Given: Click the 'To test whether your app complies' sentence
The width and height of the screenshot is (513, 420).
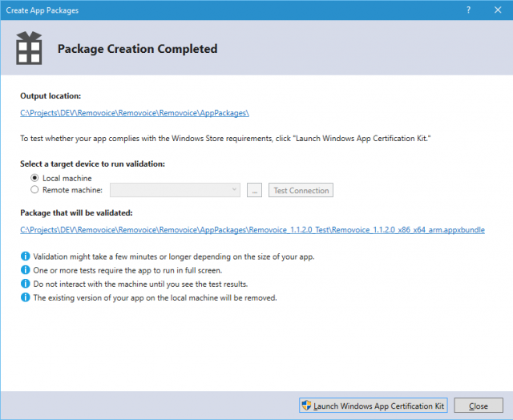Looking at the screenshot, I should coord(225,139).
